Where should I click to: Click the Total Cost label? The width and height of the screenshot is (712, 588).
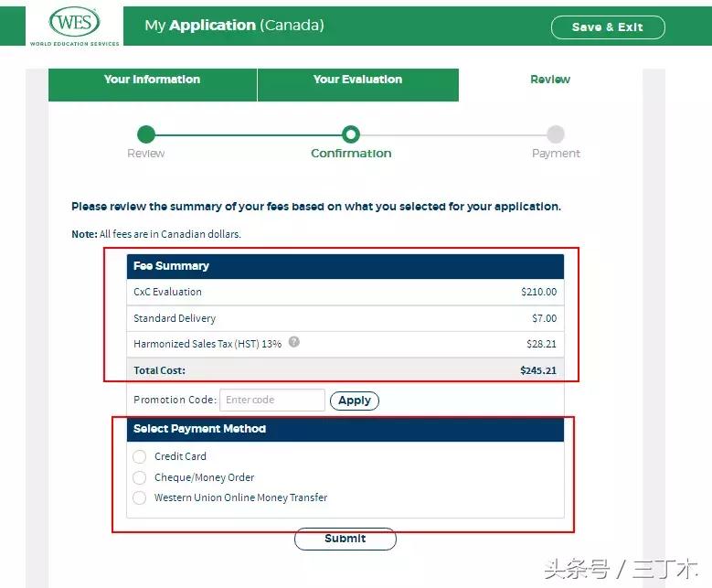pos(159,370)
